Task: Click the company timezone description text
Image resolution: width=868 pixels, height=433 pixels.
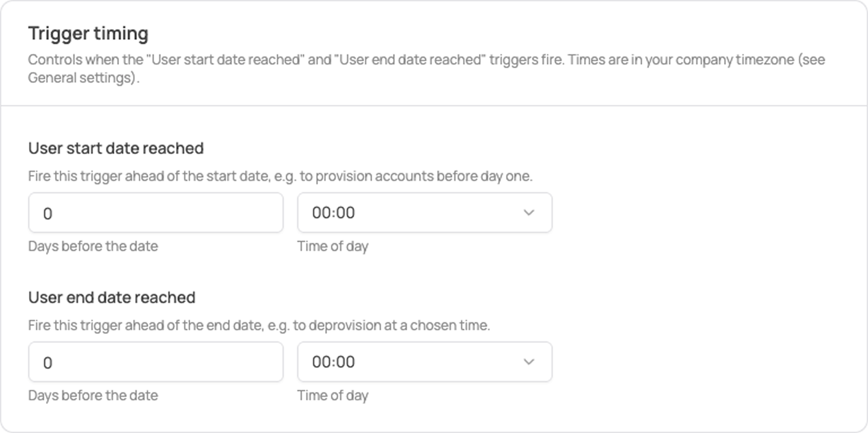Action: click(426, 69)
